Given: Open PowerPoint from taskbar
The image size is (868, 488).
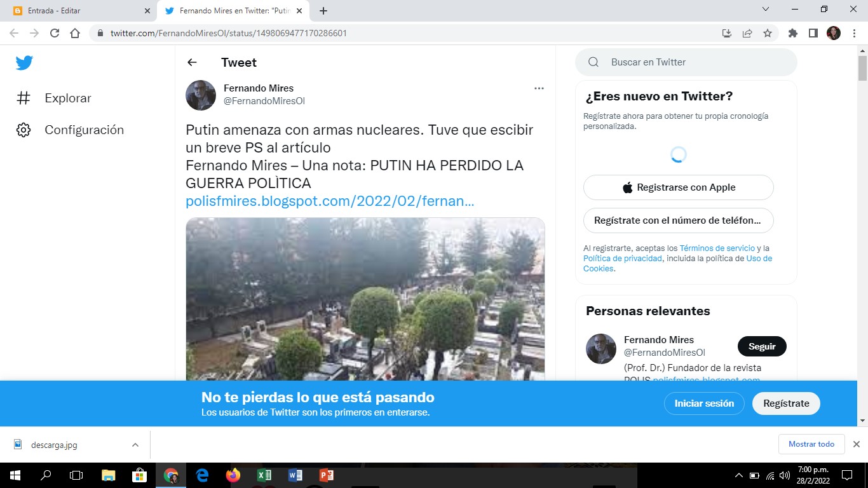Looking at the screenshot, I should coord(327,475).
